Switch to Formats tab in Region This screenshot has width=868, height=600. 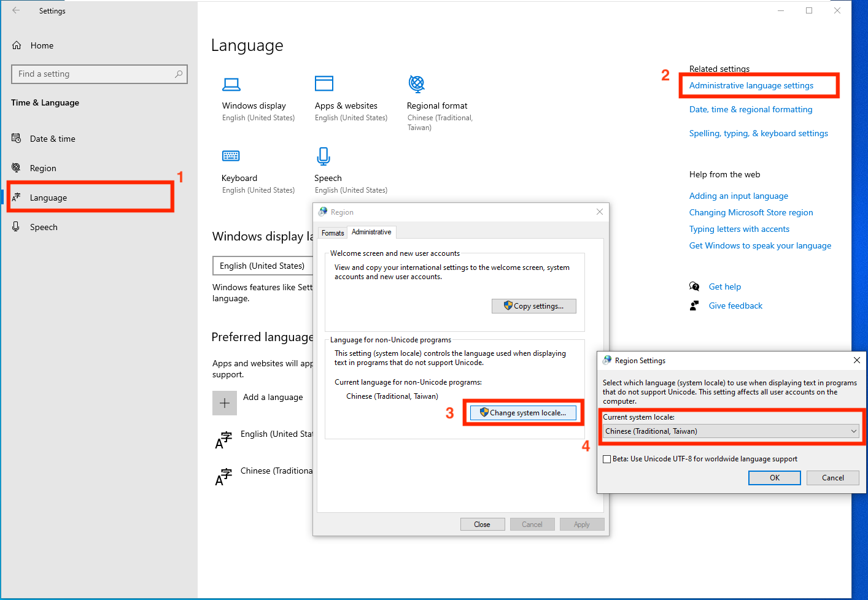tap(333, 233)
